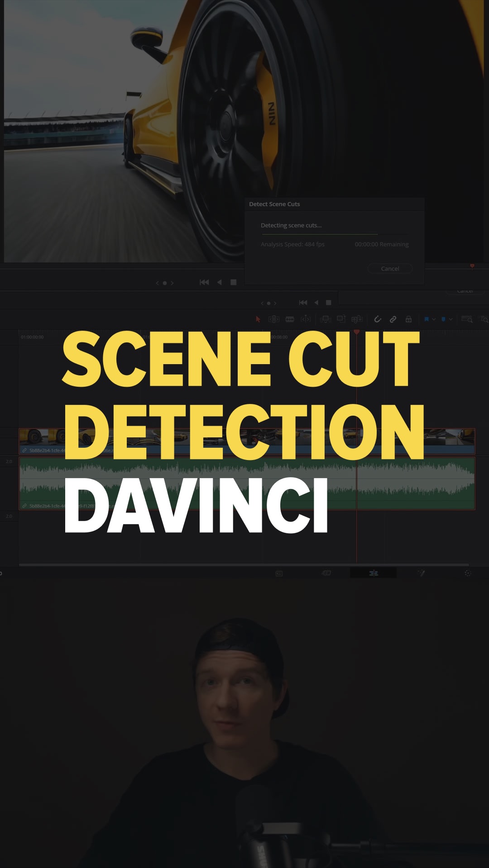Screen dimensions: 489x868
Task: Select the Selection Mode arrow tool
Action: click(258, 319)
